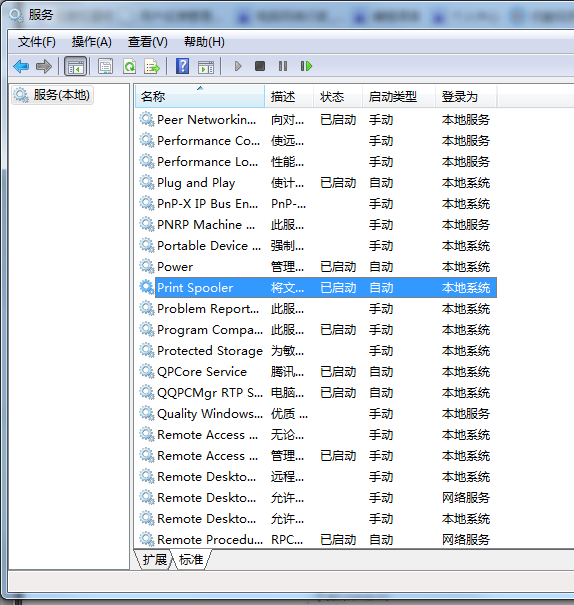The width and height of the screenshot is (574, 605).
Task: Toggle the show/hide console tree icon
Action: (x=76, y=66)
